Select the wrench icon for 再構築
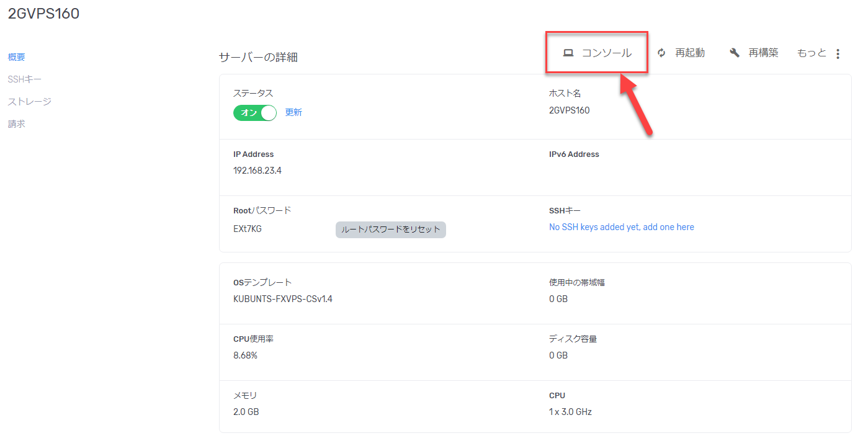Screen dimensions: 868x446 coord(734,53)
